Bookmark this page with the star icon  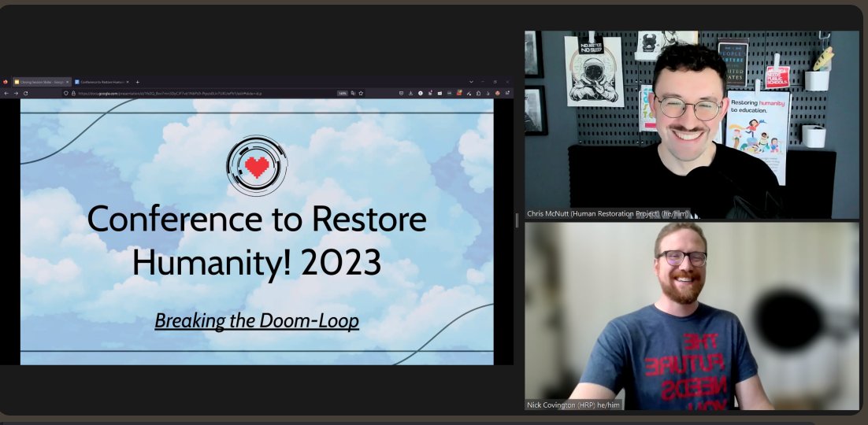pos(361,94)
